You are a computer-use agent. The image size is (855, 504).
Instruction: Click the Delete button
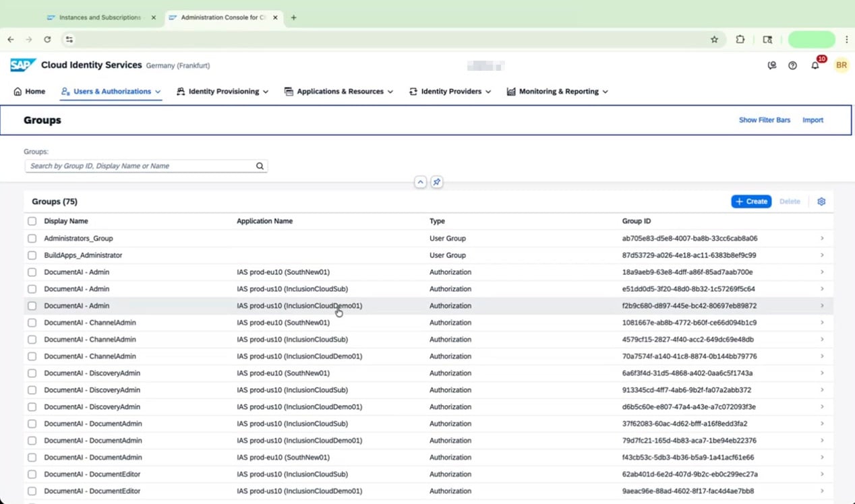[x=790, y=201]
